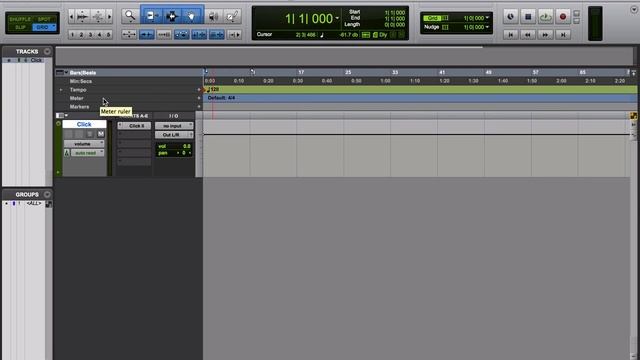
Task: Mute the Click track
Action: point(100,134)
